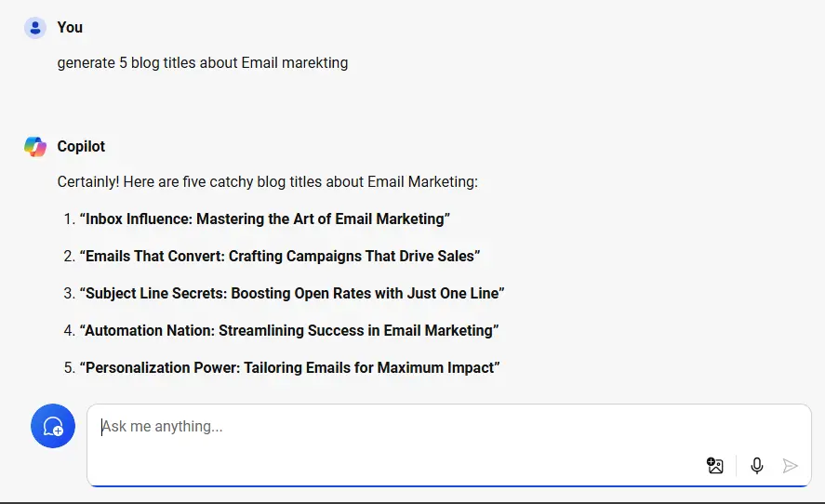The image size is (825, 504).
Task: Pick the "Personalization Power" blog title
Action: tap(290, 368)
